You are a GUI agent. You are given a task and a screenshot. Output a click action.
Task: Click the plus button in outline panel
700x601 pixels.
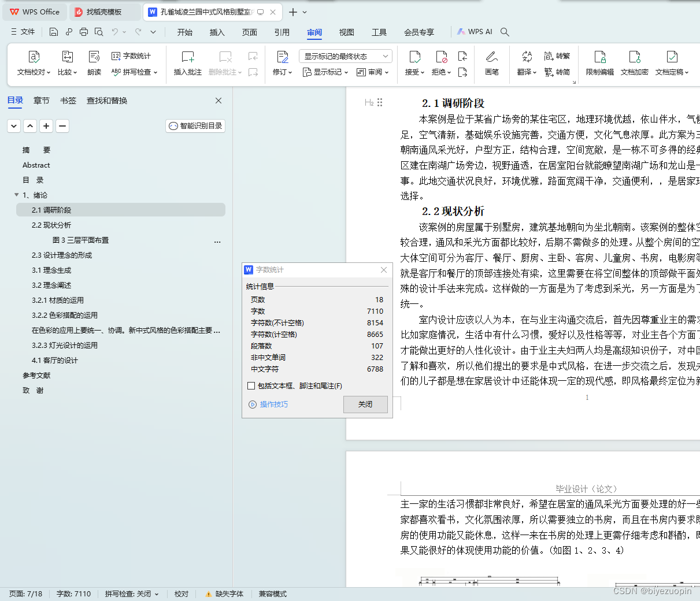[46, 125]
